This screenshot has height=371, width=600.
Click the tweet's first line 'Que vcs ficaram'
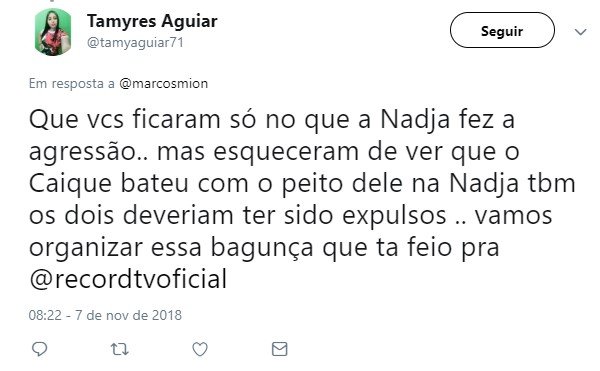pyautogui.click(x=124, y=119)
